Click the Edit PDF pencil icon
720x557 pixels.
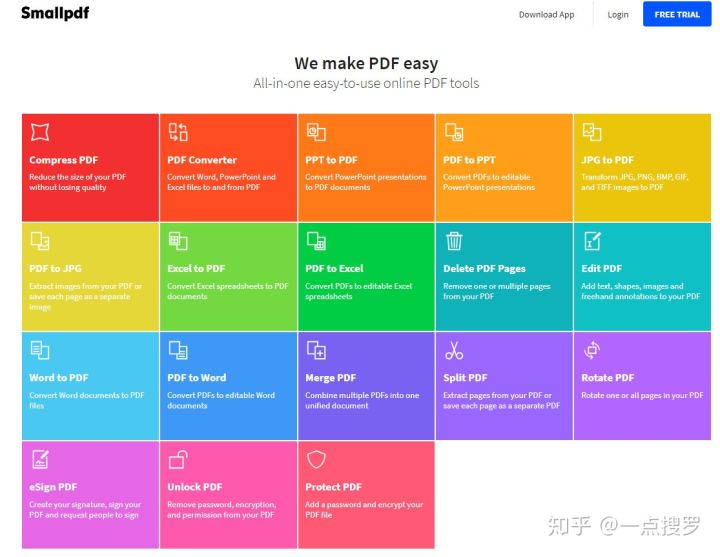coord(592,241)
